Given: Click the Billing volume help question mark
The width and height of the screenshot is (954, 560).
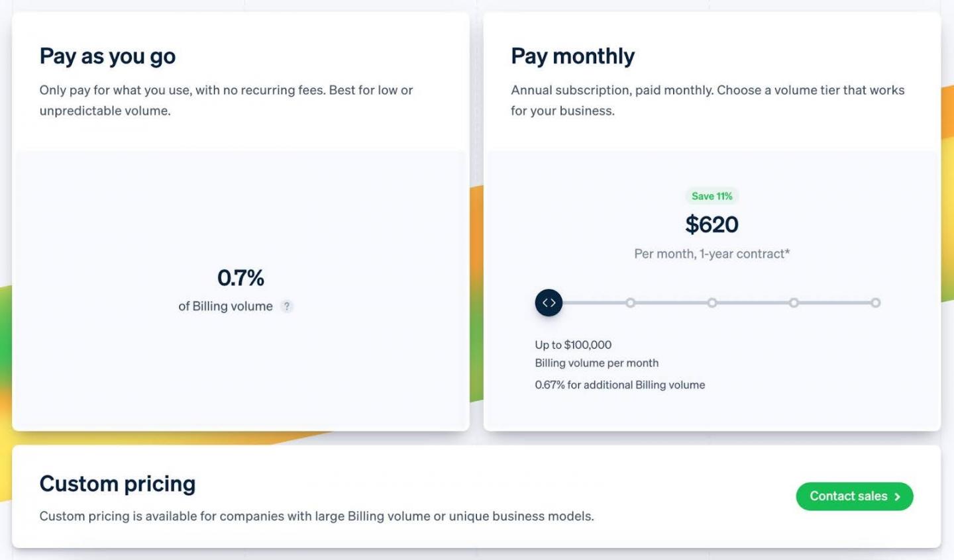Looking at the screenshot, I should click(x=286, y=306).
